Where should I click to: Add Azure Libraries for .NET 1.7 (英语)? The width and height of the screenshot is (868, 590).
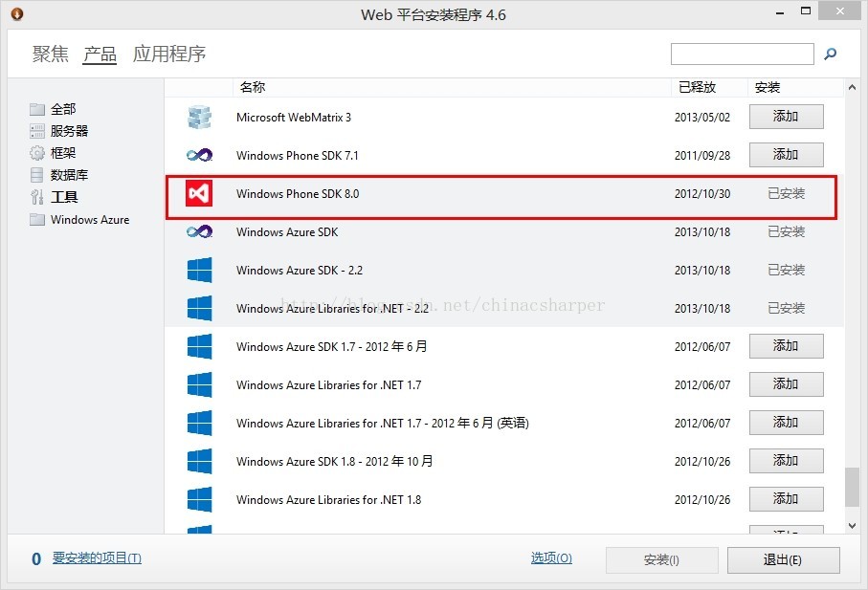(786, 423)
